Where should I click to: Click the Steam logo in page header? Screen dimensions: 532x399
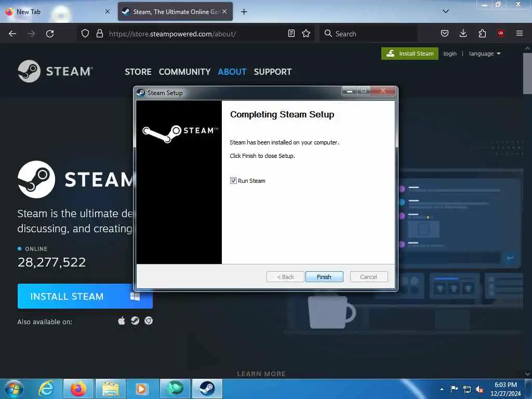(55, 71)
